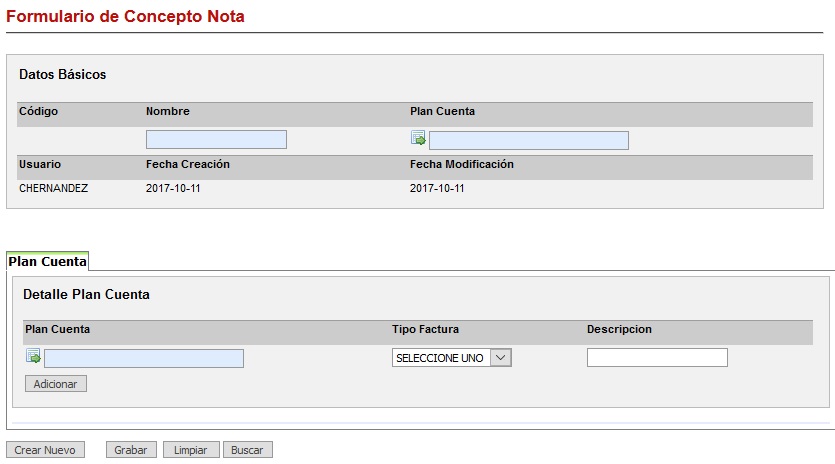The width and height of the screenshot is (835, 464).
Task: Expand the Tipo Factura dropdown
Action: [452, 358]
